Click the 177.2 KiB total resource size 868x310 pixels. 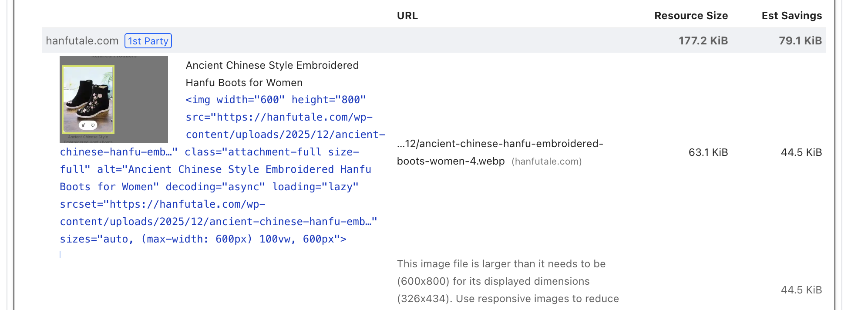[x=703, y=41]
